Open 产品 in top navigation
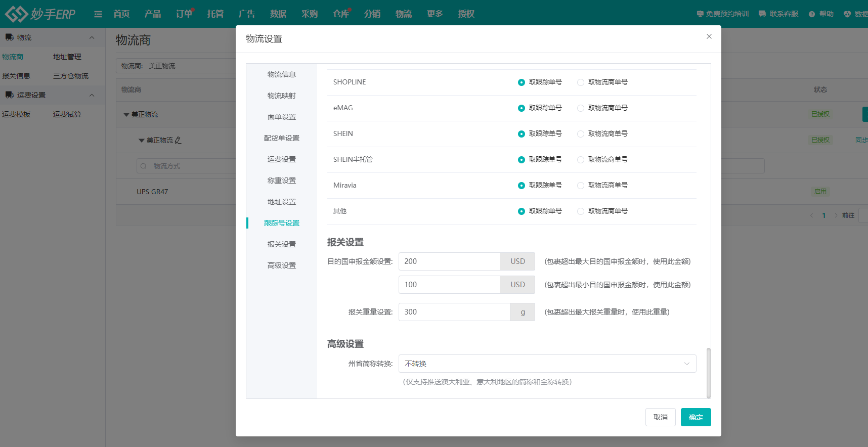 point(153,14)
